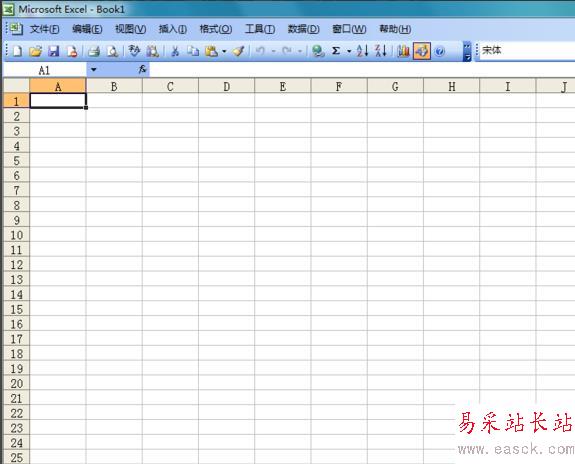Screen dimensions: 575x464
Task: Click the Select All corner button
Action: point(17,86)
